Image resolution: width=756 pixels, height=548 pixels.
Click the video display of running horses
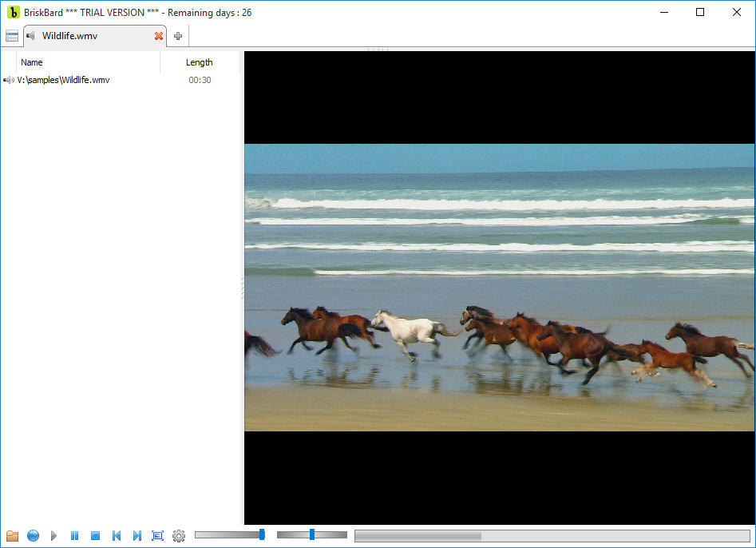point(500,288)
